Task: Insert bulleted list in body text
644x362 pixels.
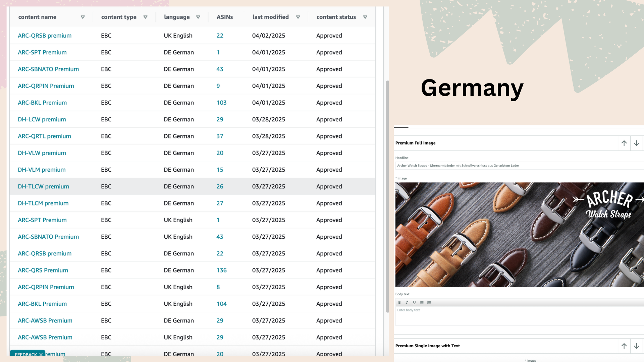Action: point(422,303)
